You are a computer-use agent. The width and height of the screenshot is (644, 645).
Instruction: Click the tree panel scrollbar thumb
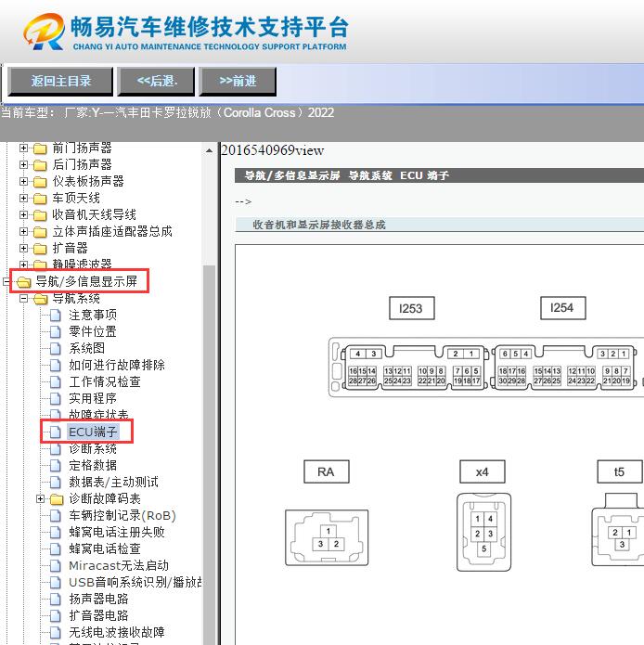coord(209,455)
